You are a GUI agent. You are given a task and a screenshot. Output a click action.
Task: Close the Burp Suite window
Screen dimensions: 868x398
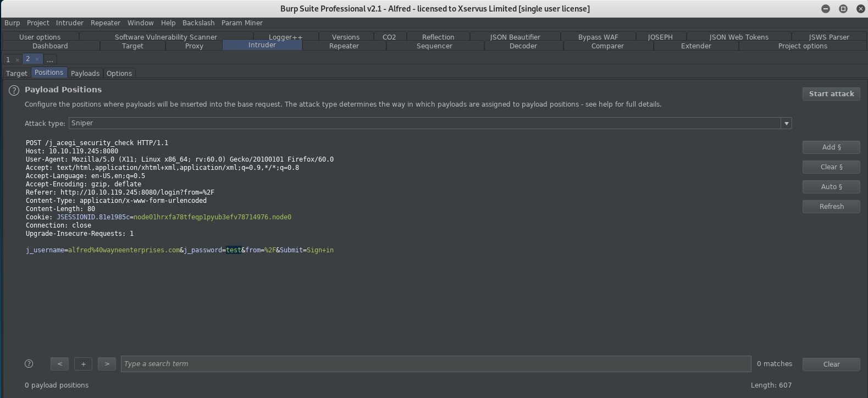tap(861, 9)
